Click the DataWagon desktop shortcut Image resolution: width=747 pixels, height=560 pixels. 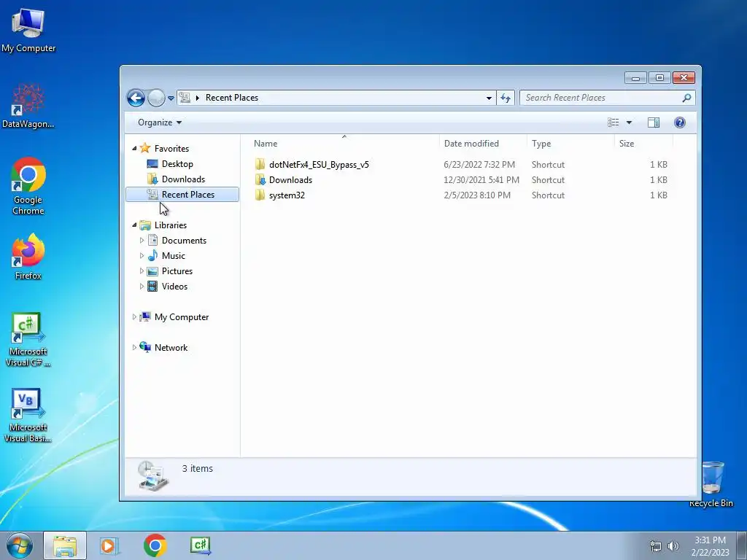[28, 106]
